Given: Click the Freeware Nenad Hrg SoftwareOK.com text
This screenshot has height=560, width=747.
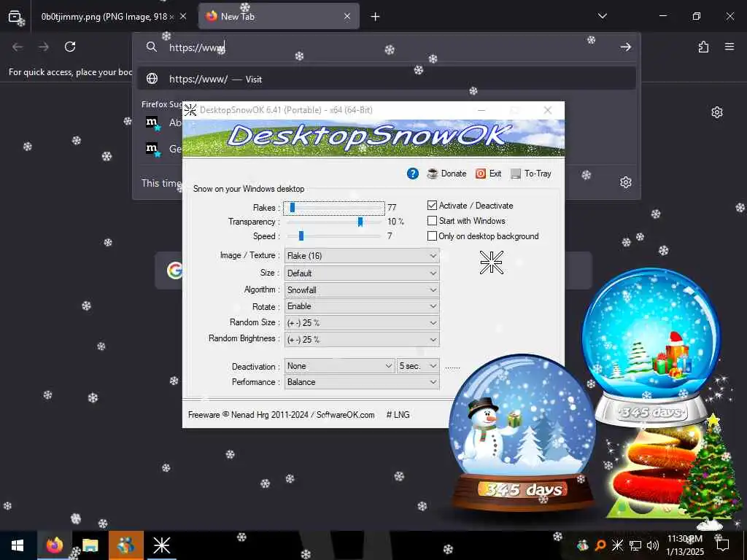Looking at the screenshot, I should (x=281, y=415).
